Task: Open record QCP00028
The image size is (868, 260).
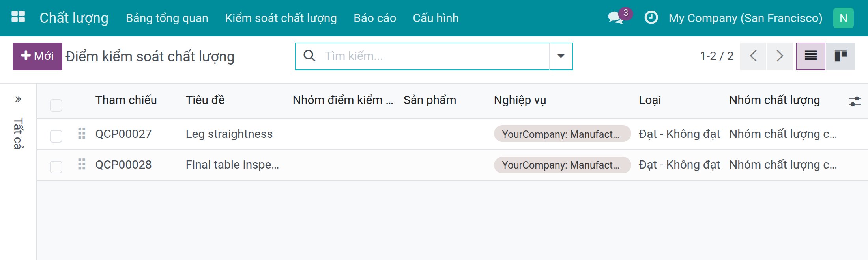Action: [123, 165]
